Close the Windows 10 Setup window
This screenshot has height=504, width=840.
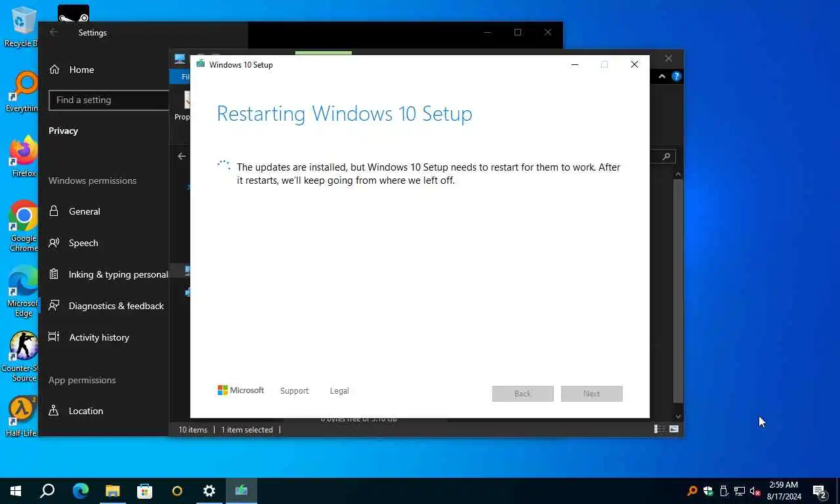(x=635, y=64)
